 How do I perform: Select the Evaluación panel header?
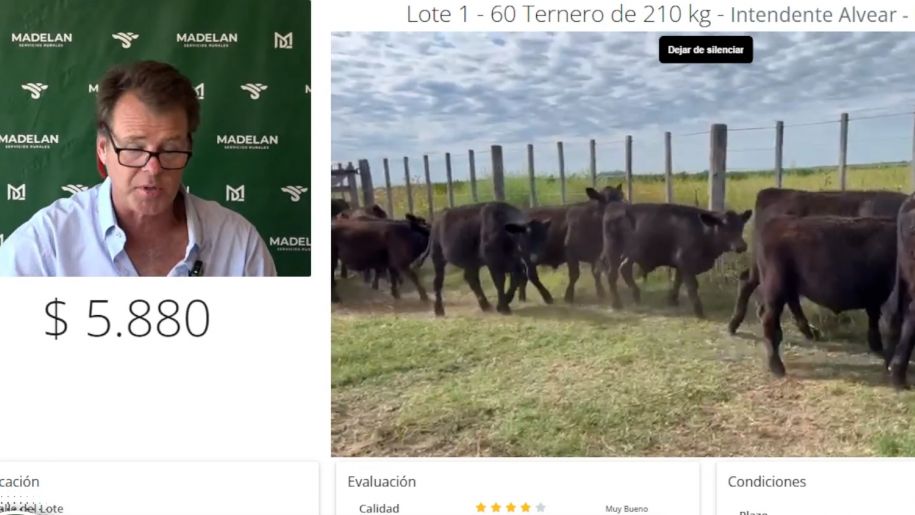(x=382, y=482)
